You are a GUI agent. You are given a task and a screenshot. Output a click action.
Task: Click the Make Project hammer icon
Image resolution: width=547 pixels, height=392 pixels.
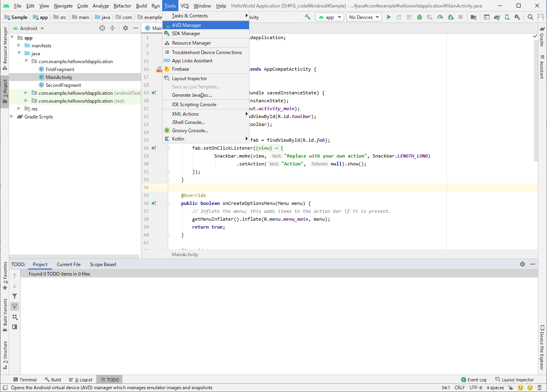307,17
